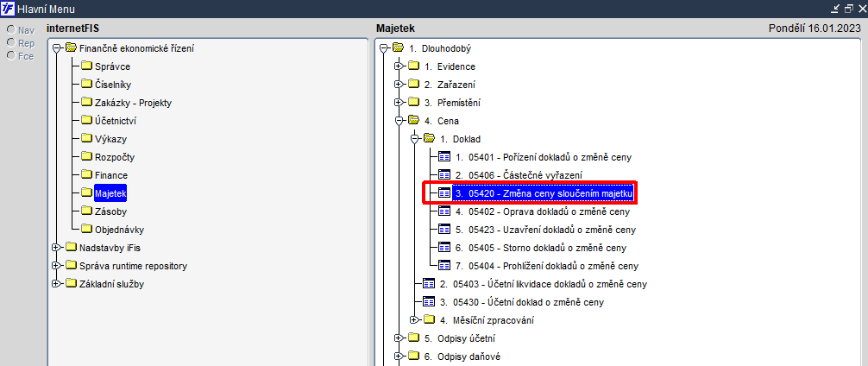Select Výkazy in the tree
This screenshot has height=366, width=868.
coord(110,139)
